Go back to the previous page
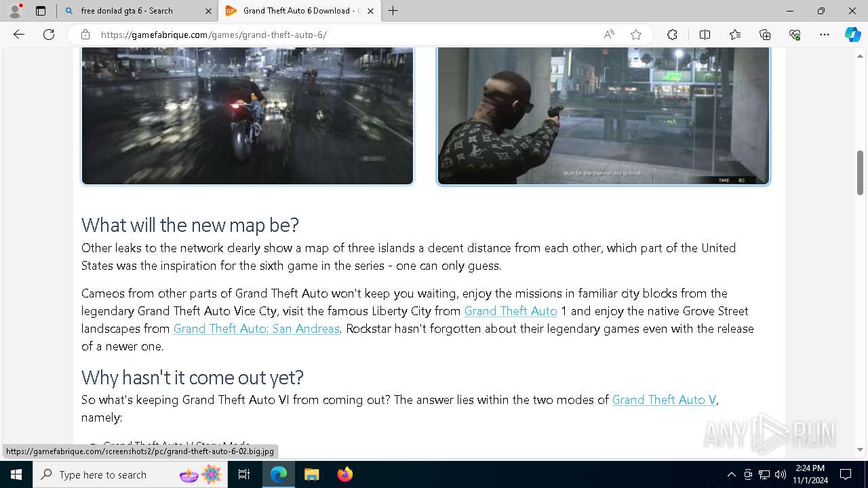 pyautogui.click(x=19, y=35)
